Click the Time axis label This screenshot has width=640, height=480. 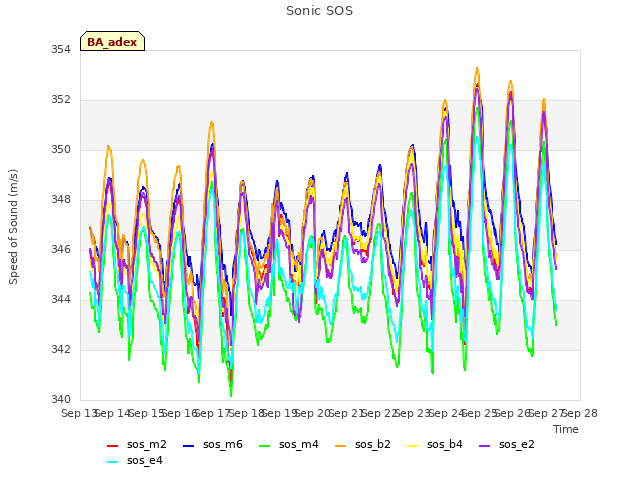pyautogui.click(x=566, y=429)
